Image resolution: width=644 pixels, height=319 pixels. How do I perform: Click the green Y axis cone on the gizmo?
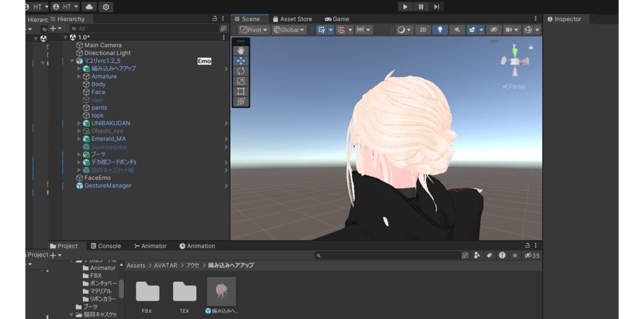click(x=514, y=52)
